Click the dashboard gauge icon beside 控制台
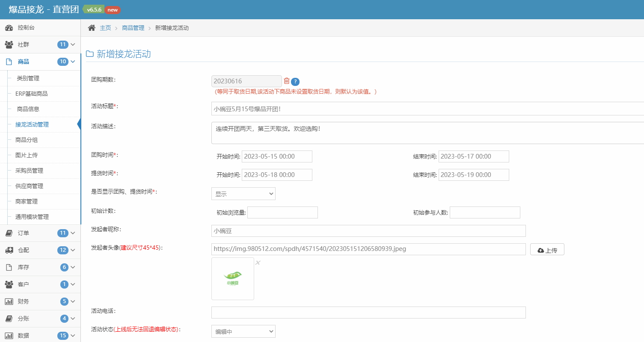Image resolution: width=644 pixels, height=342 pixels. click(9, 28)
